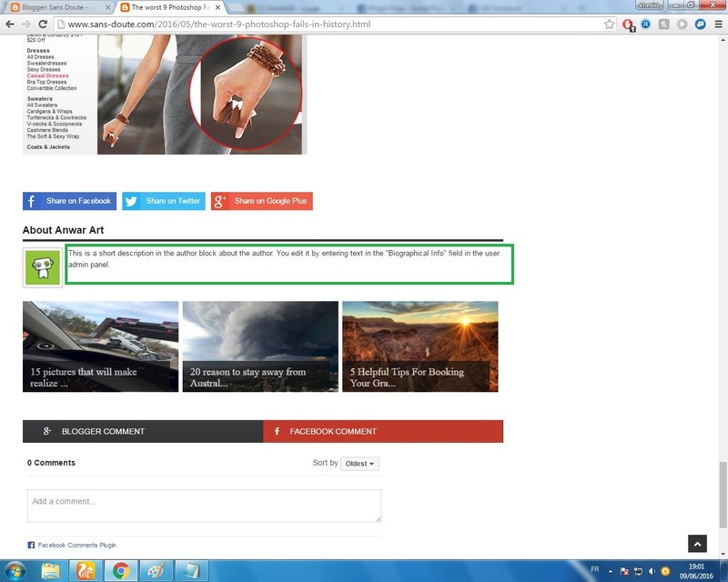Show hidden tray icons with the arrow

(611, 571)
